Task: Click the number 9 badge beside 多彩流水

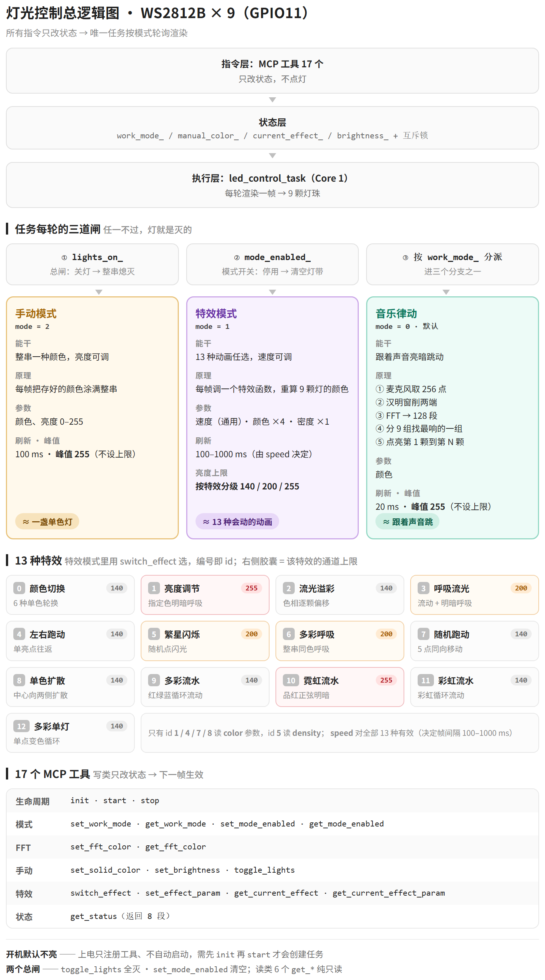Action: 154,680
